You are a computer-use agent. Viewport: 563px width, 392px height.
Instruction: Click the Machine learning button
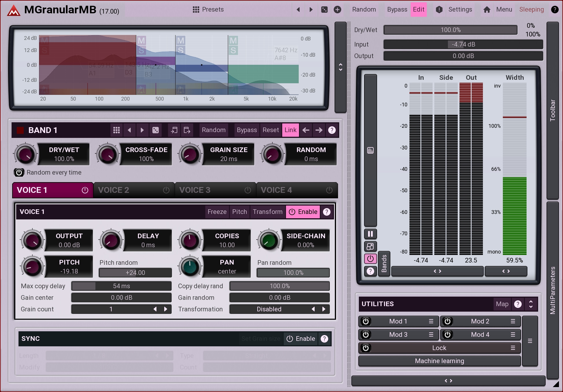(x=439, y=361)
